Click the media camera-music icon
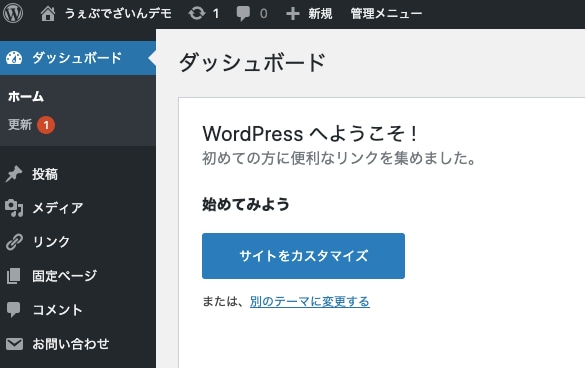Screen dimensions: 585x368 coord(14,208)
